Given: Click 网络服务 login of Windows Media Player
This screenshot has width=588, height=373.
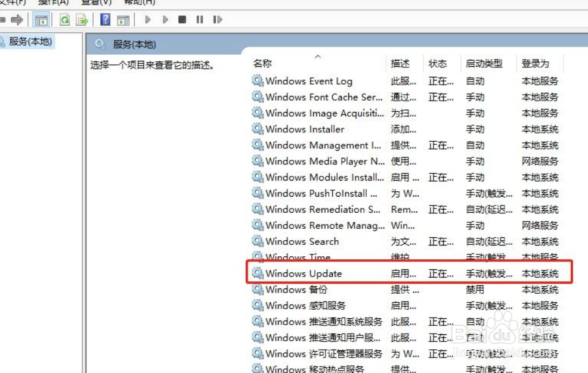Looking at the screenshot, I should click(540, 161).
